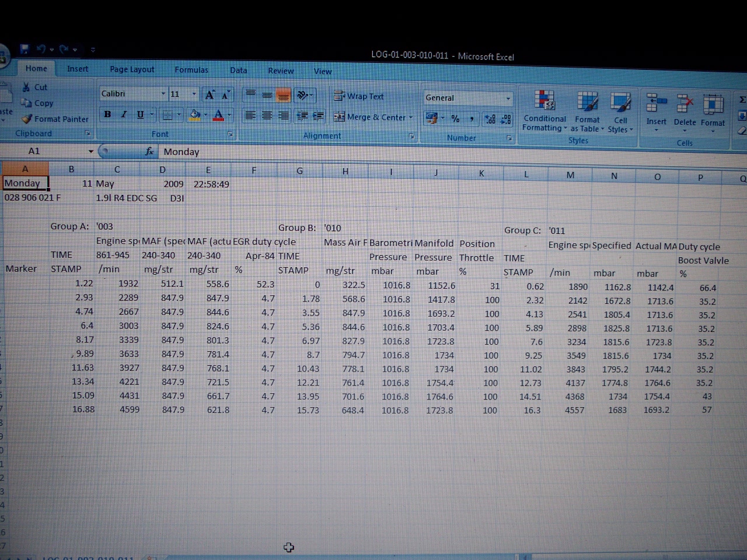Toggle Italic formatting

point(124,114)
